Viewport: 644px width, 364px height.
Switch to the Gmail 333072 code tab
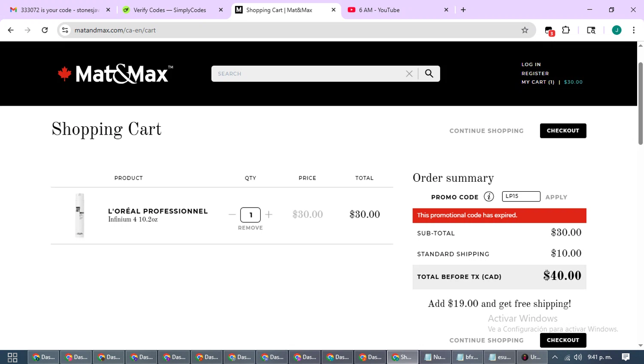60,10
